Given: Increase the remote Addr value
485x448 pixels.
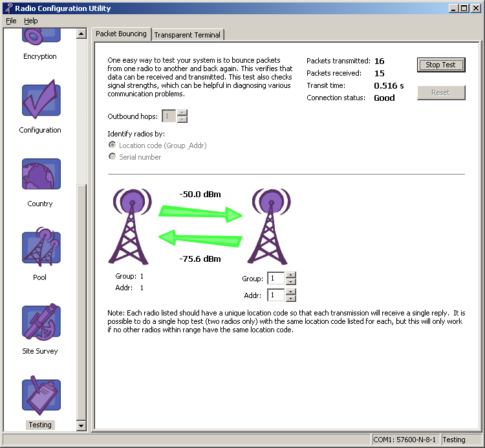Looking at the screenshot, I should coord(291,292).
